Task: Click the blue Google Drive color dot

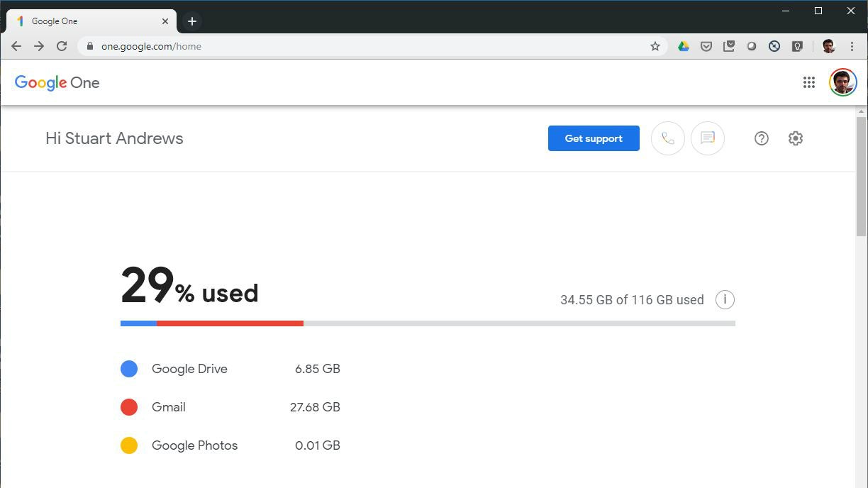Action: pos(129,369)
